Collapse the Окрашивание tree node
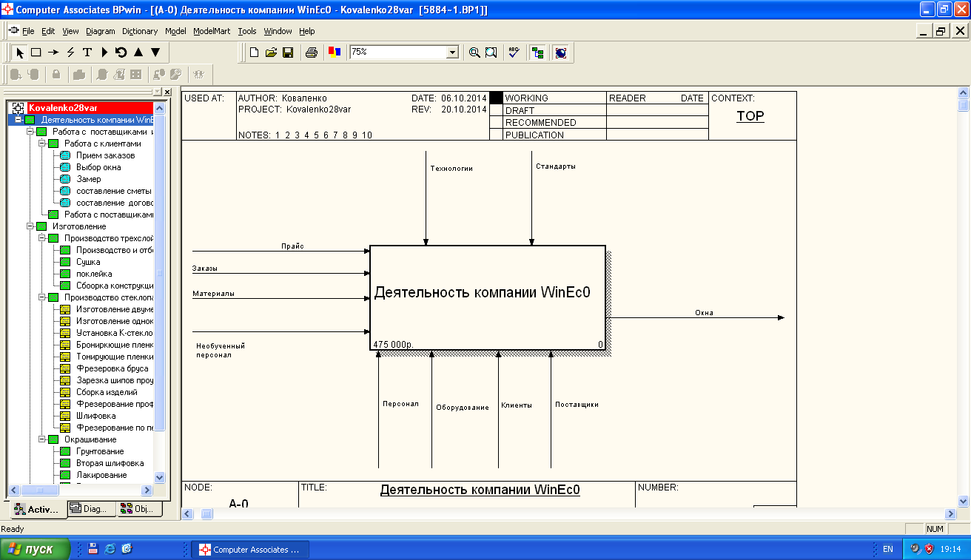The image size is (971, 560). [x=42, y=439]
